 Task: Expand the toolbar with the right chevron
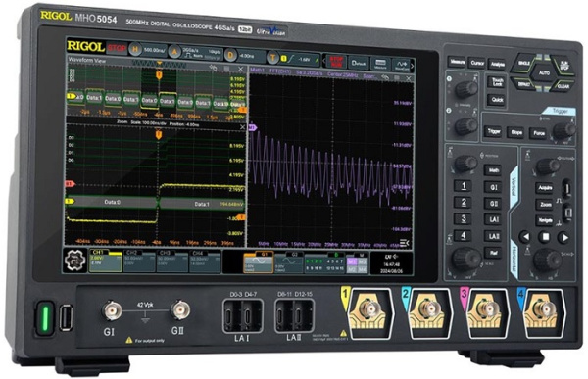coord(412,66)
